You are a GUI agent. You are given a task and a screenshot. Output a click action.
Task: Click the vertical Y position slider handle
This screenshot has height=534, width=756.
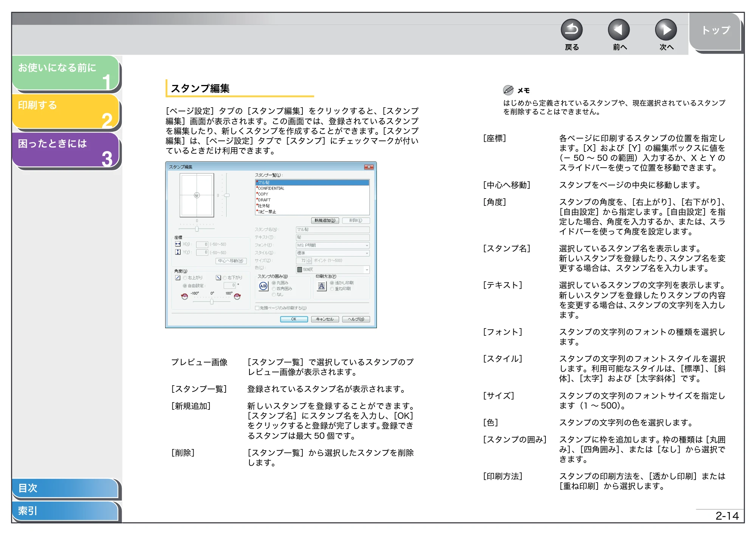coord(227,195)
